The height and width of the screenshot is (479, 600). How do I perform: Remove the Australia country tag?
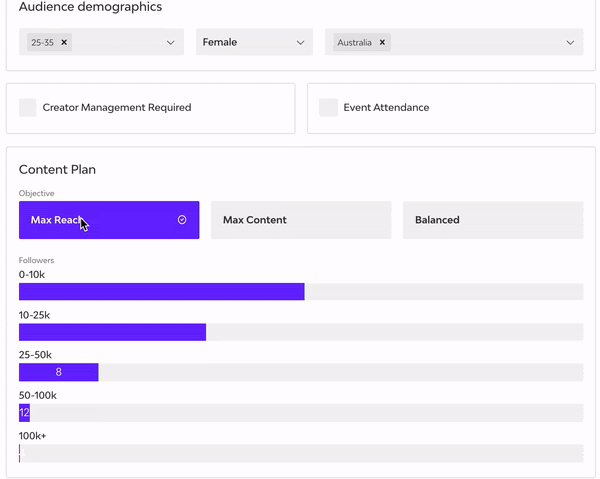(x=382, y=43)
